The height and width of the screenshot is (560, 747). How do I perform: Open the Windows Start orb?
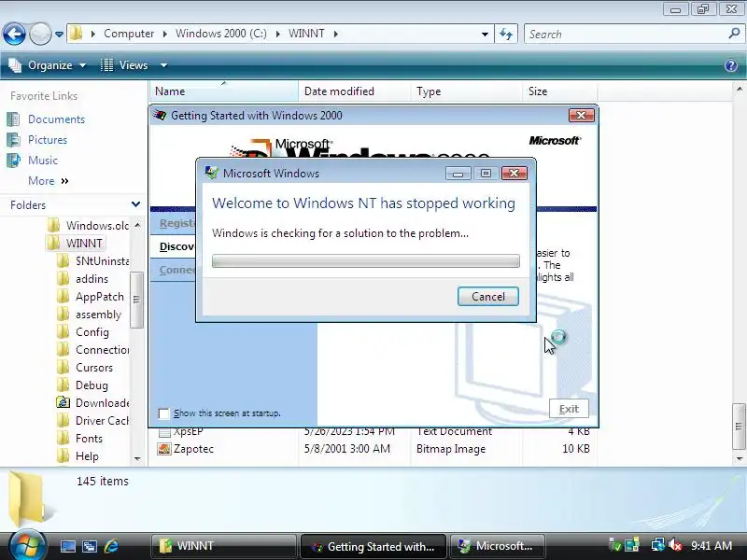pyautogui.click(x=26, y=545)
